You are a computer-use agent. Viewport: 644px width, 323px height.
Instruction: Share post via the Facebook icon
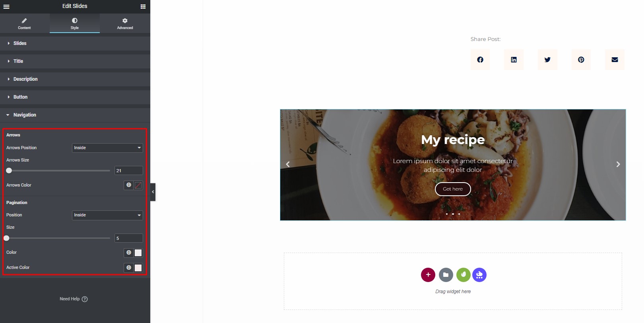(x=480, y=60)
